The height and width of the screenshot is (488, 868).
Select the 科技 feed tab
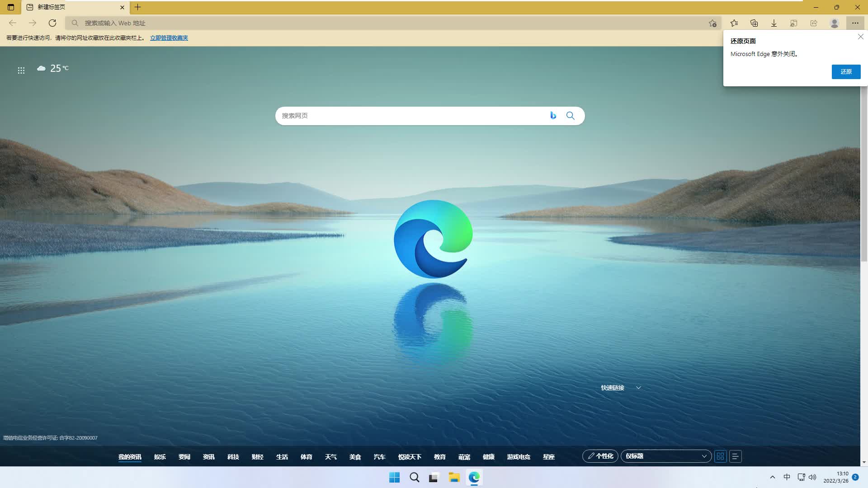click(233, 457)
